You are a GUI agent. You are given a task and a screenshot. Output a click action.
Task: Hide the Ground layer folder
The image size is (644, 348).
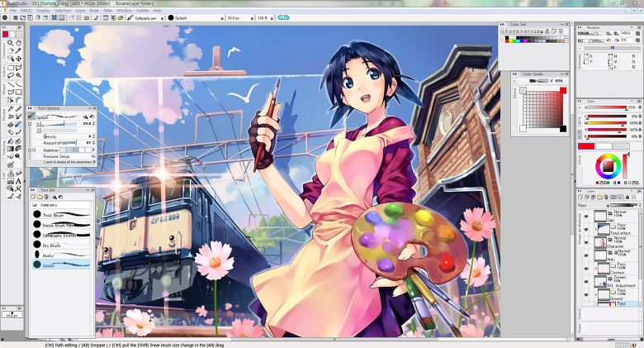click(x=586, y=294)
